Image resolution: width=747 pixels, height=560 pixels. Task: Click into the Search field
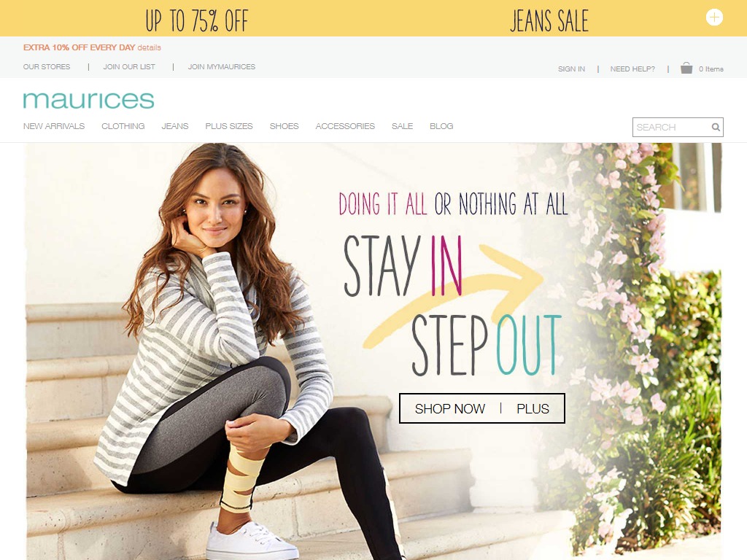coord(671,127)
